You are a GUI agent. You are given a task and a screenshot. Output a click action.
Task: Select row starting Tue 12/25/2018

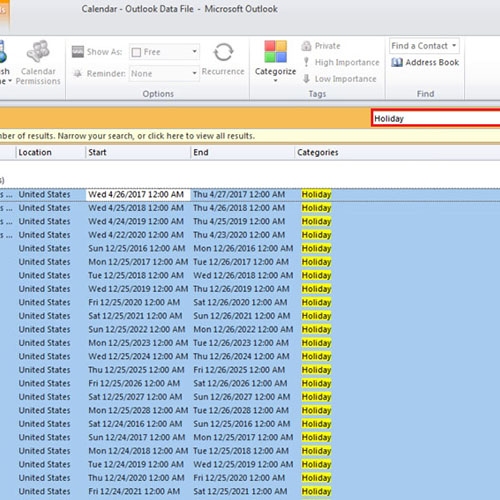[250, 276]
